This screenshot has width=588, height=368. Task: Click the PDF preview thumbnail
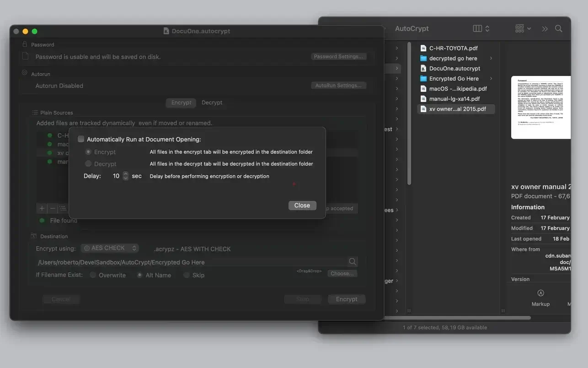pyautogui.click(x=540, y=107)
